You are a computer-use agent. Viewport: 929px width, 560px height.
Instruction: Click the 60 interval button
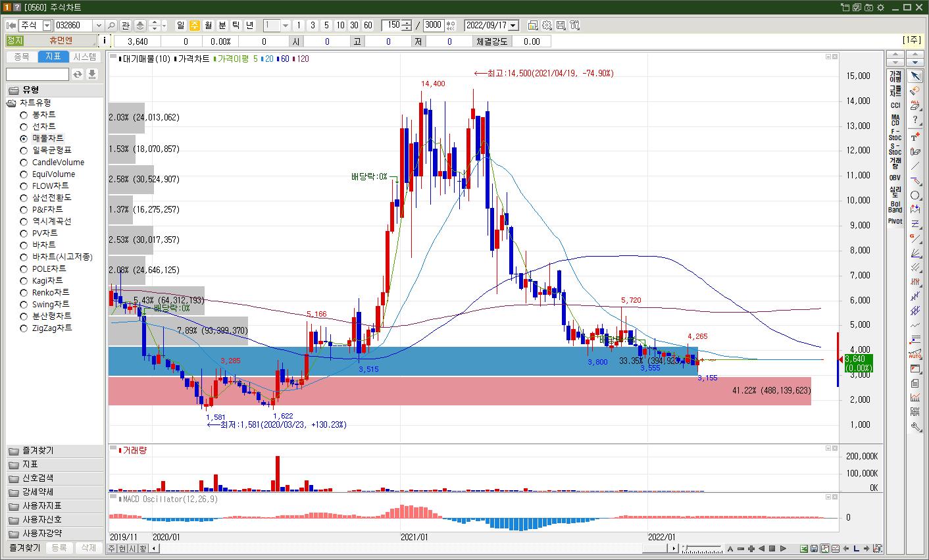point(368,26)
